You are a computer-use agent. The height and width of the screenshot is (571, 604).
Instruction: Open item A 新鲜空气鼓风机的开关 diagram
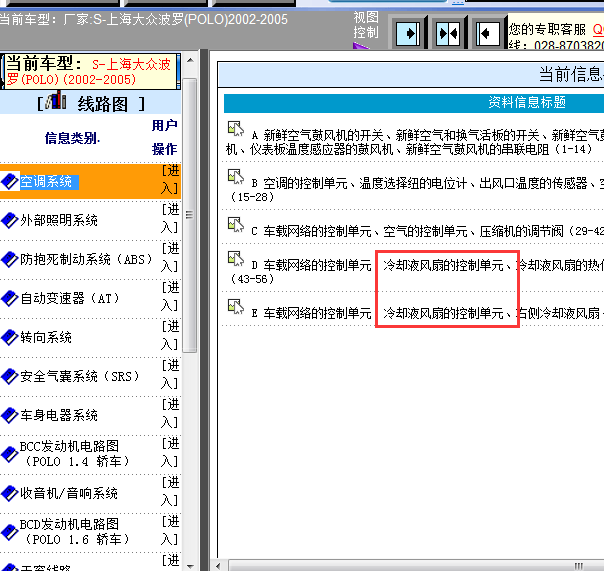click(x=414, y=142)
